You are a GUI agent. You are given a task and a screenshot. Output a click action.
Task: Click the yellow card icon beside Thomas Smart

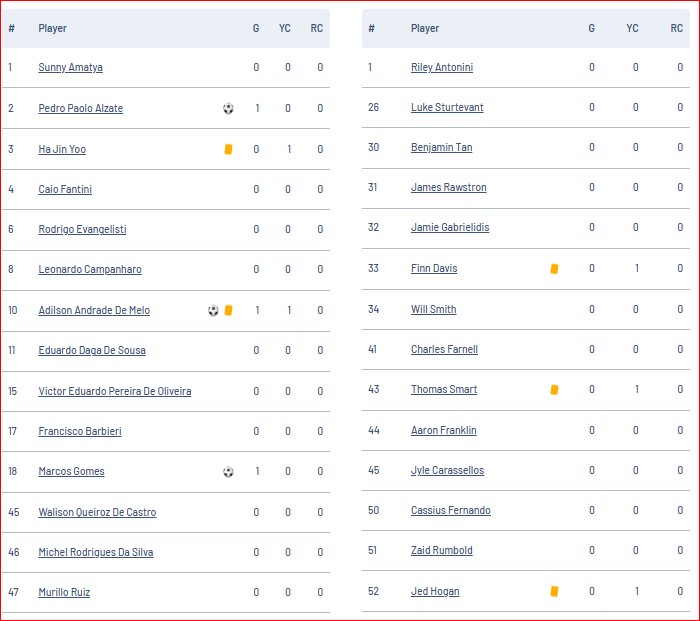pos(554,390)
